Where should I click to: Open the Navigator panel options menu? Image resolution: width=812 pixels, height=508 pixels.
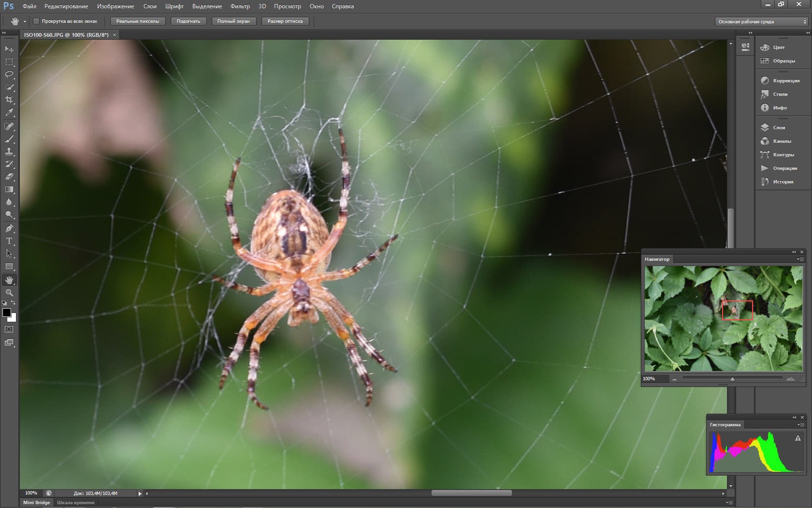800,259
